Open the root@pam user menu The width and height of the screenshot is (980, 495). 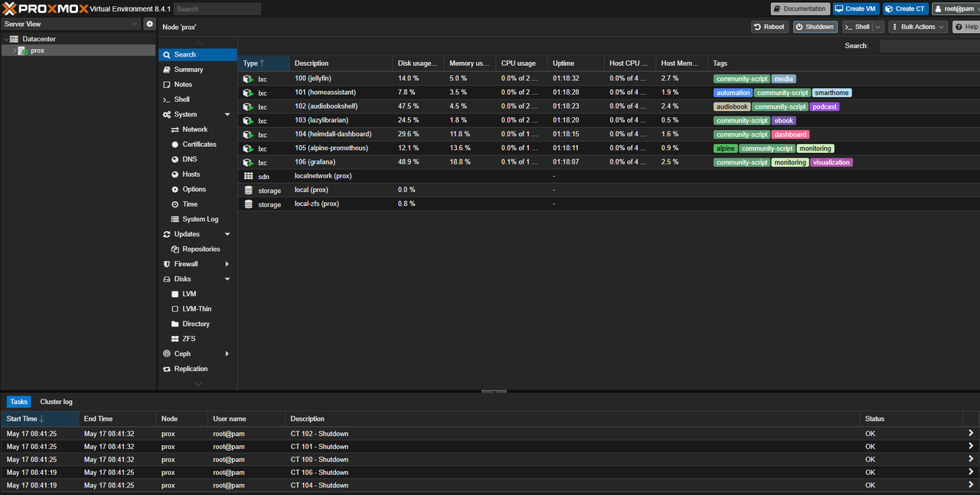(x=955, y=9)
